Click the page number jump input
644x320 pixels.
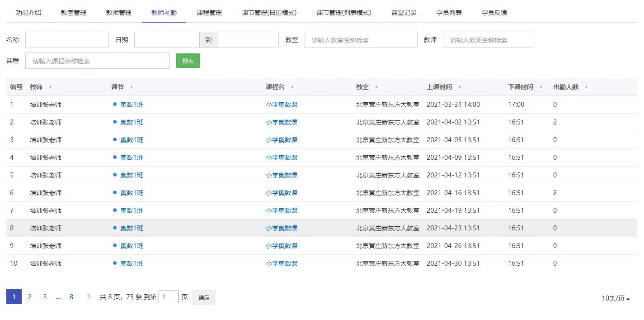169,297
